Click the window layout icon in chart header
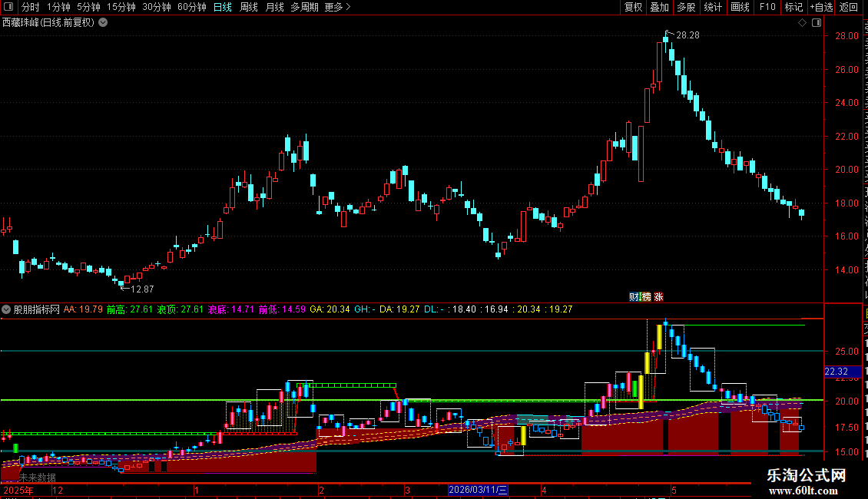 point(817,23)
